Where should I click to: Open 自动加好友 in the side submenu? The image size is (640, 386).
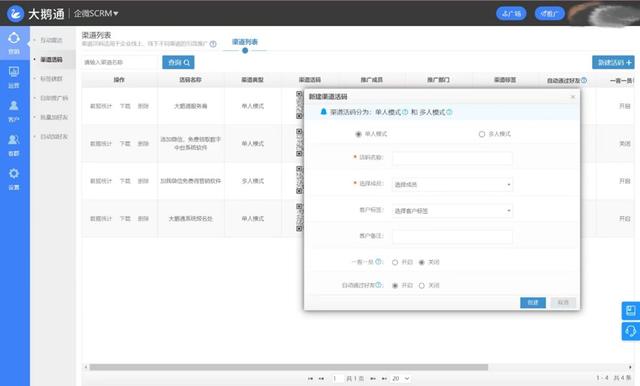click(54, 136)
